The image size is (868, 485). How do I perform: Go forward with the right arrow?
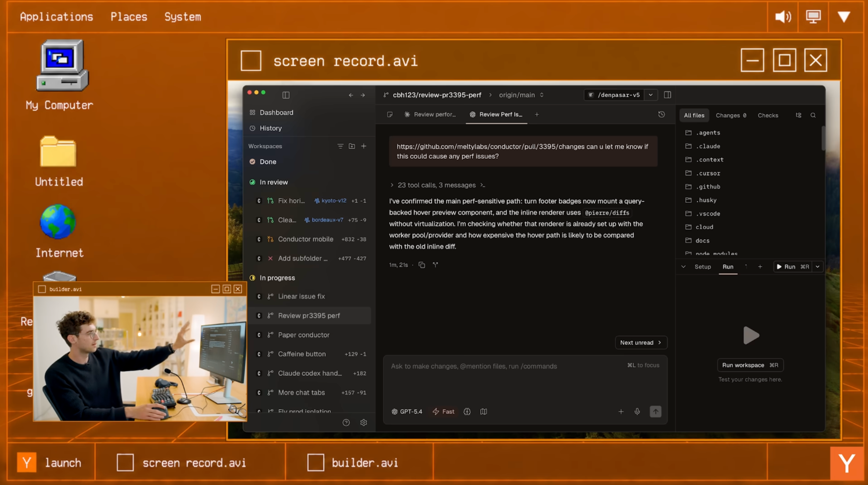363,95
